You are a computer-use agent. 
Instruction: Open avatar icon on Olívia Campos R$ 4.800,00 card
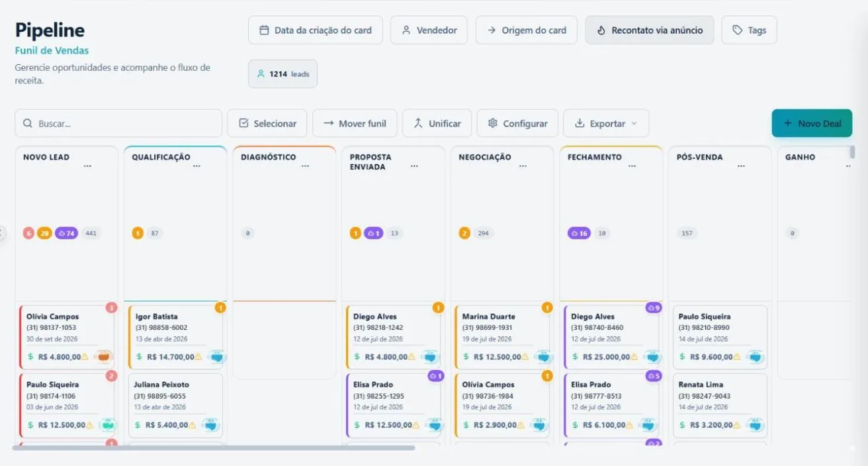click(104, 357)
